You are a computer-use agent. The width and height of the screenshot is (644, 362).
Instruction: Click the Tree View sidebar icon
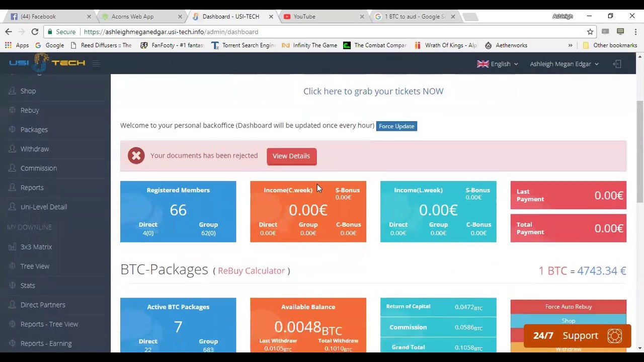click(x=12, y=266)
